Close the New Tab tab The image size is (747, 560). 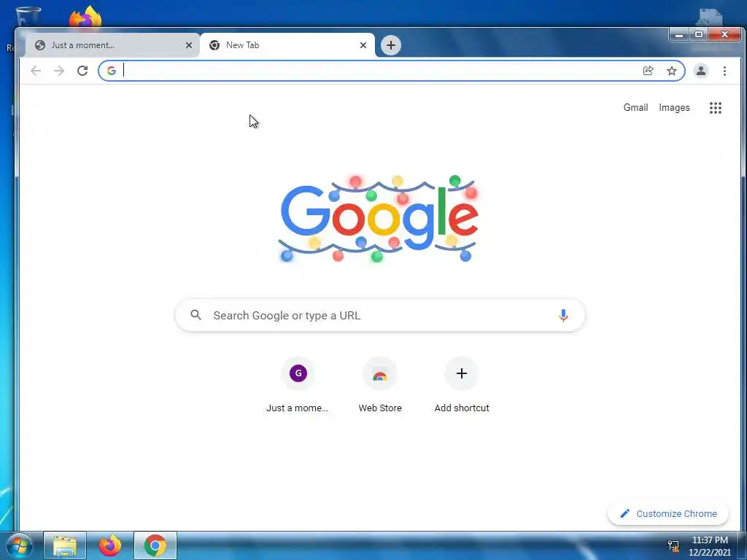[x=363, y=45]
